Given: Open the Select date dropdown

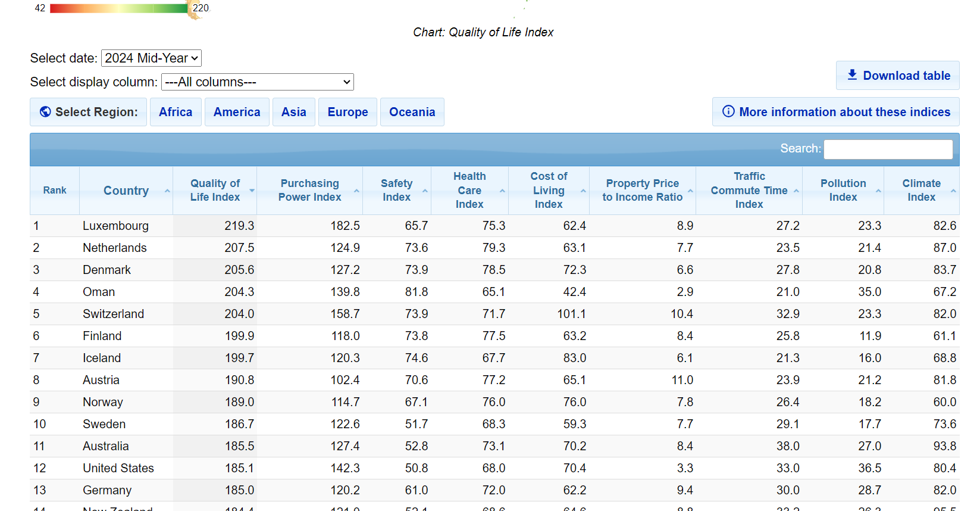Looking at the screenshot, I should [x=152, y=58].
